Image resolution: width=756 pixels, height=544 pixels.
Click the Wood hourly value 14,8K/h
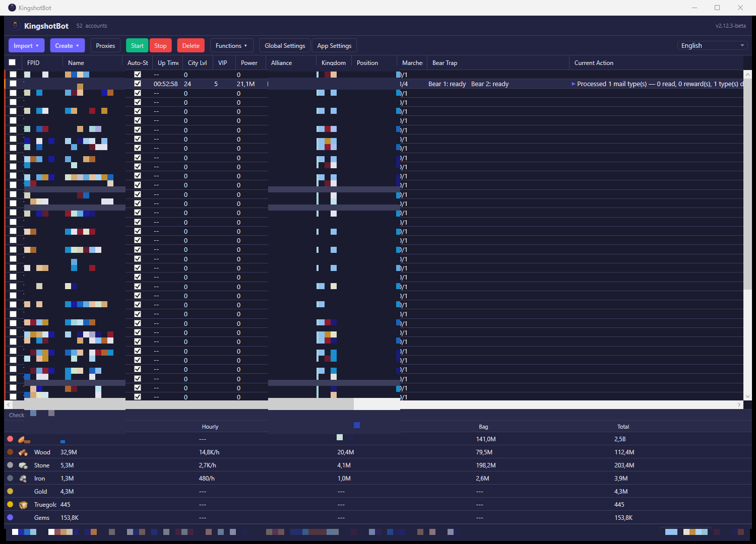coord(209,452)
